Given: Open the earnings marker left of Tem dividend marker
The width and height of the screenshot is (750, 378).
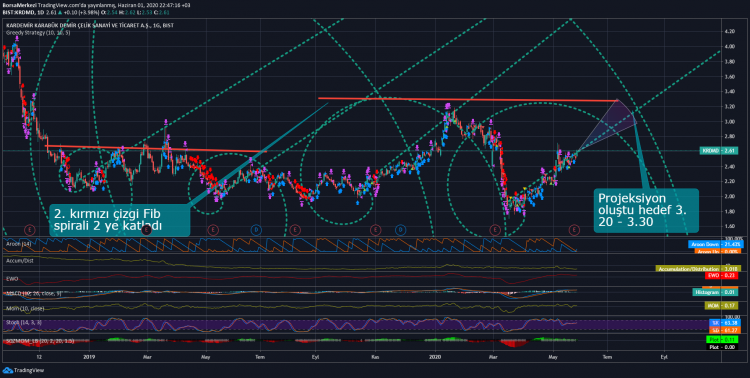Looking at the screenshot, I should (213, 230).
